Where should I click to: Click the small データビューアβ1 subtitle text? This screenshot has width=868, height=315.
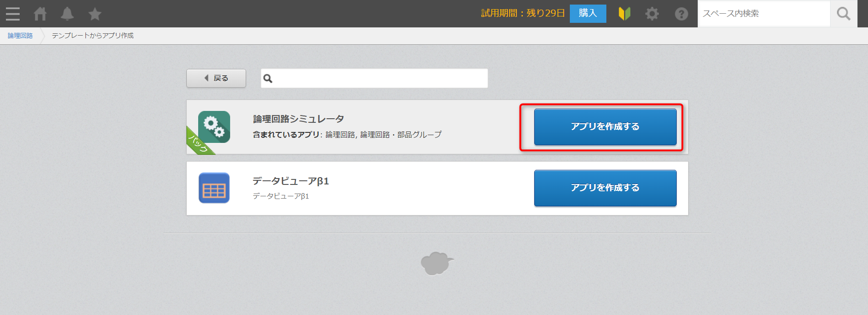coord(281,196)
